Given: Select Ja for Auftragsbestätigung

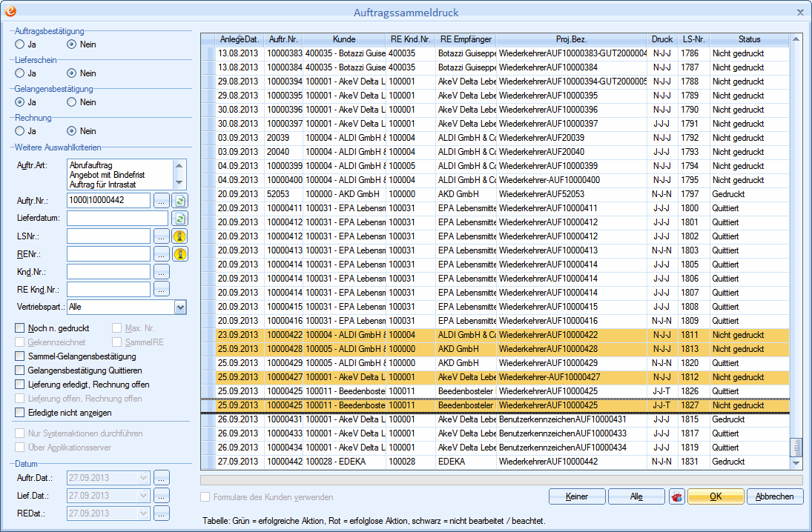Looking at the screenshot, I should [x=20, y=44].
